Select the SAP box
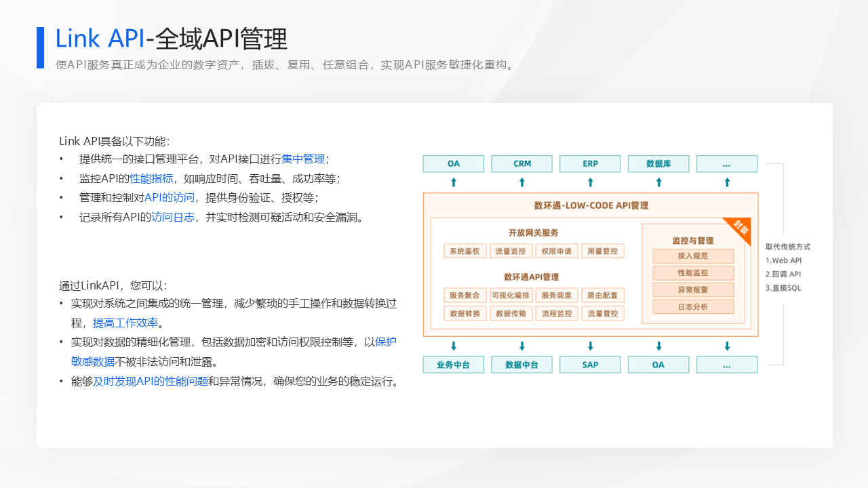The height and width of the screenshot is (488, 868). 591,365
